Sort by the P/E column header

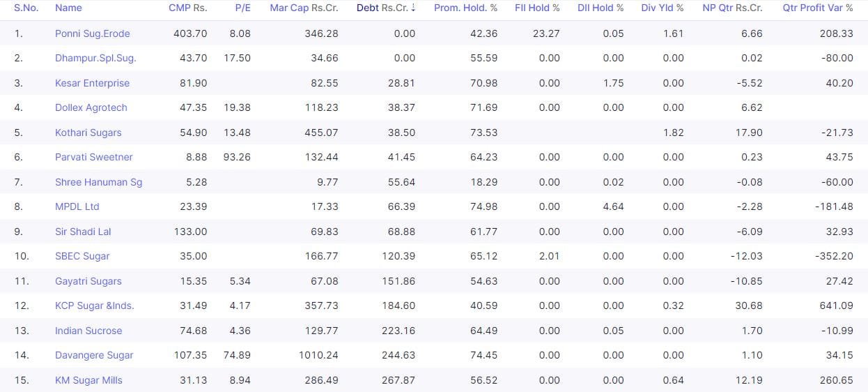point(242,8)
